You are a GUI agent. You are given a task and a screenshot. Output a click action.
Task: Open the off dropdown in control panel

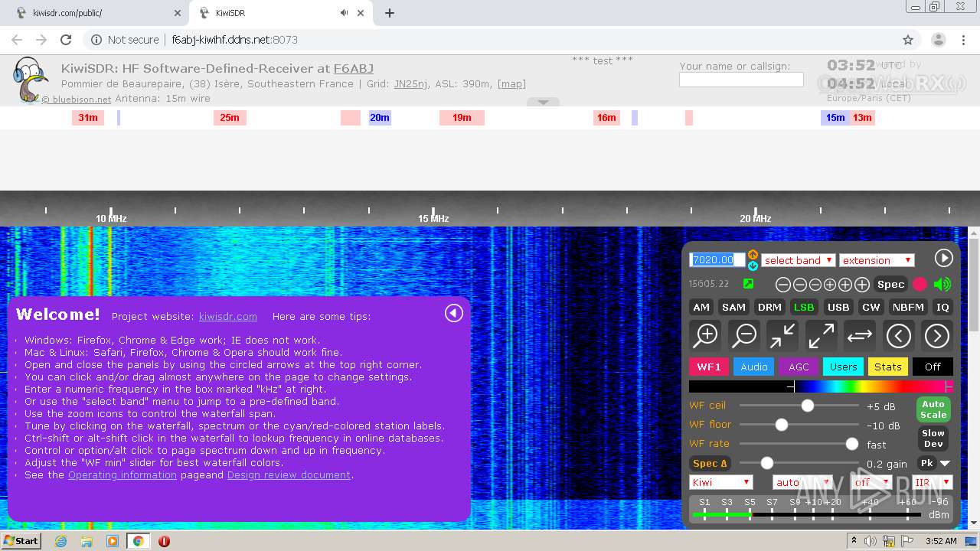872,482
